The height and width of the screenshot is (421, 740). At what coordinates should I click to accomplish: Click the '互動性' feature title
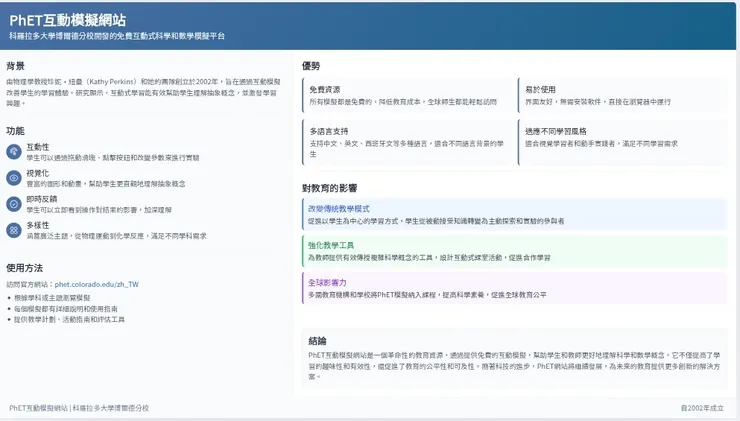coord(38,147)
